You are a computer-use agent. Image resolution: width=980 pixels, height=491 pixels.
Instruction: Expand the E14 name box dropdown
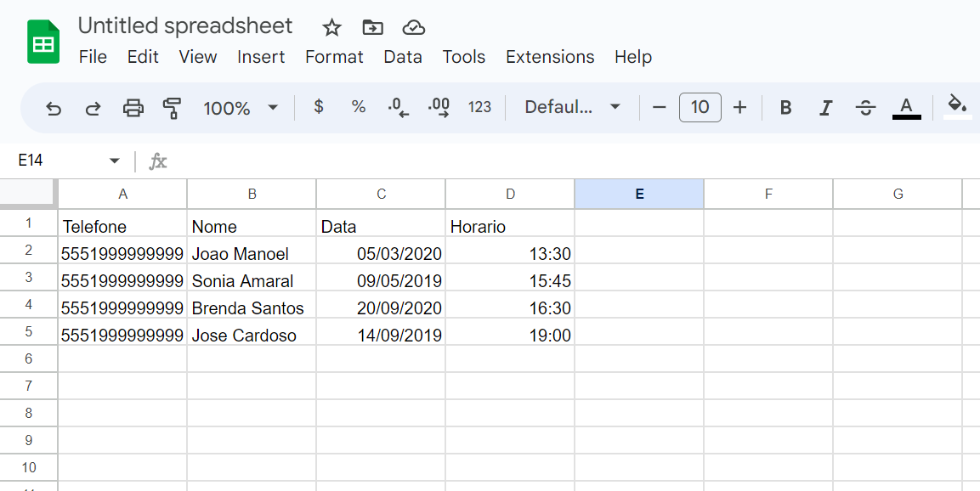pyautogui.click(x=115, y=161)
